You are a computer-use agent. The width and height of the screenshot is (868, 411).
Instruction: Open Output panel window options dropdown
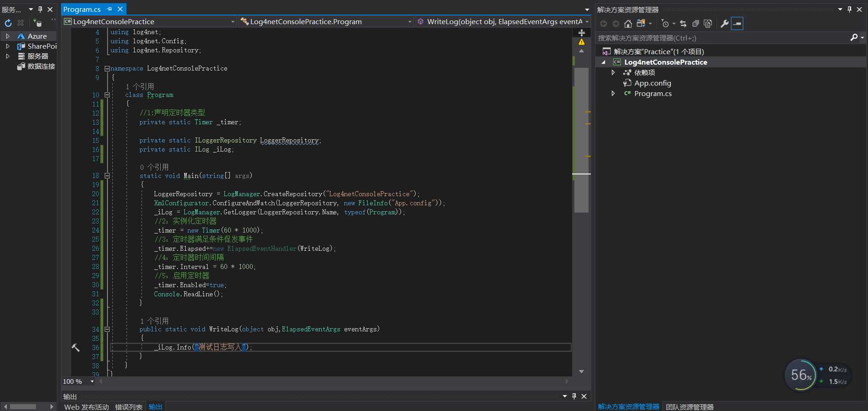click(x=565, y=396)
